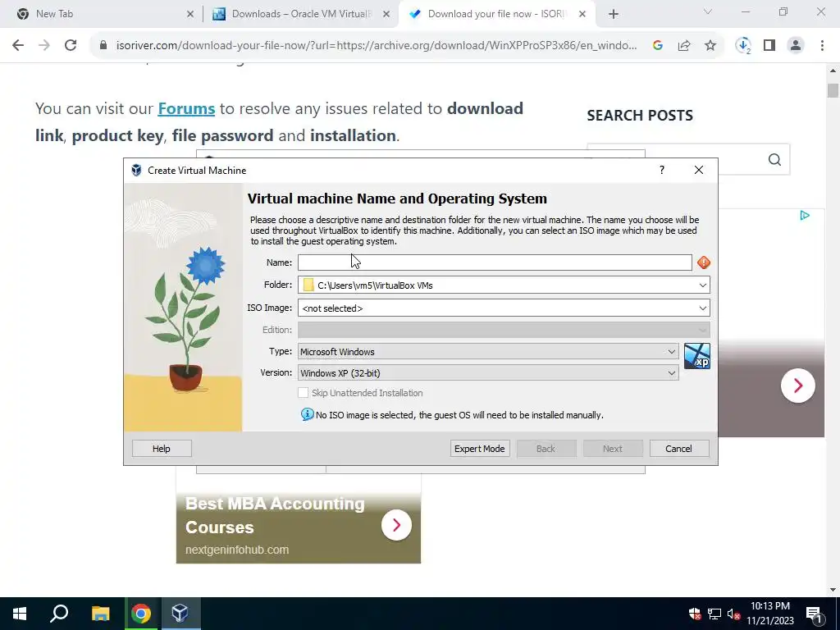Click the Windows Security tray icon
Viewport: 840px width, 630px height.
click(x=695, y=614)
